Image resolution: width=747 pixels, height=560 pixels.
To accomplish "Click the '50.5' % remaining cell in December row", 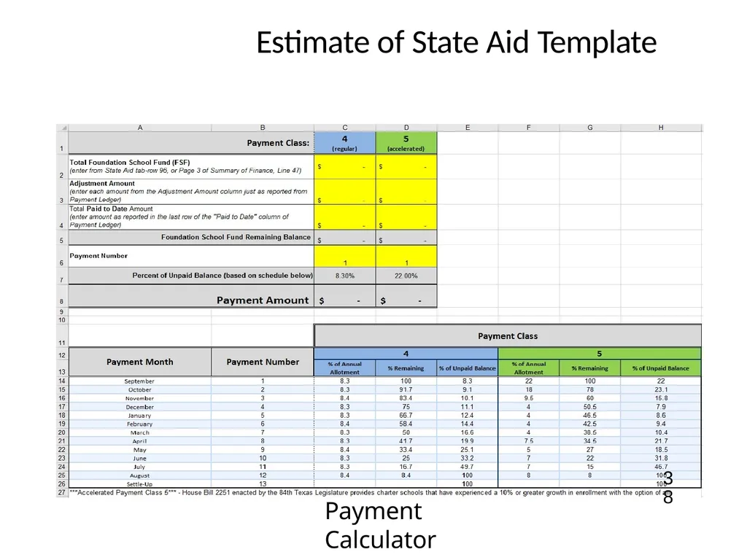I will pos(589,407).
